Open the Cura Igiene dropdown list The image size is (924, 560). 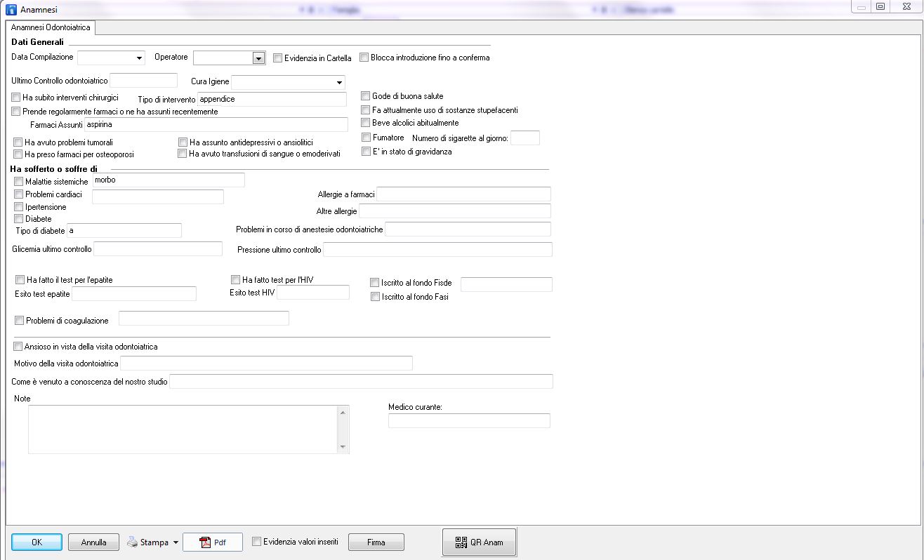pyautogui.click(x=339, y=83)
